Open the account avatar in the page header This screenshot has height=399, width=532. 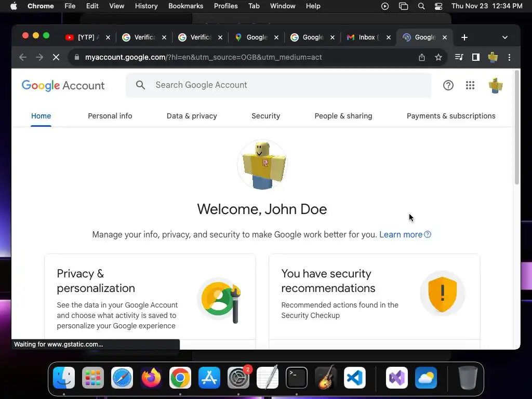495,85
